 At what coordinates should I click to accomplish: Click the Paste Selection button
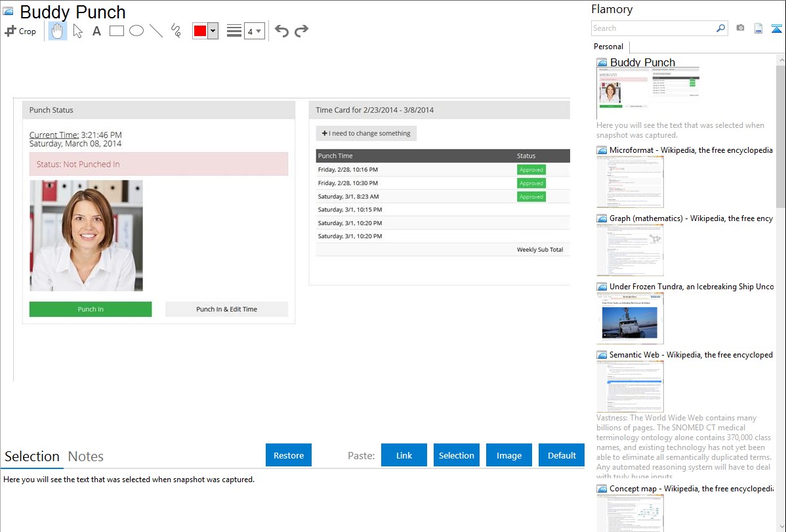click(x=457, y=455)
